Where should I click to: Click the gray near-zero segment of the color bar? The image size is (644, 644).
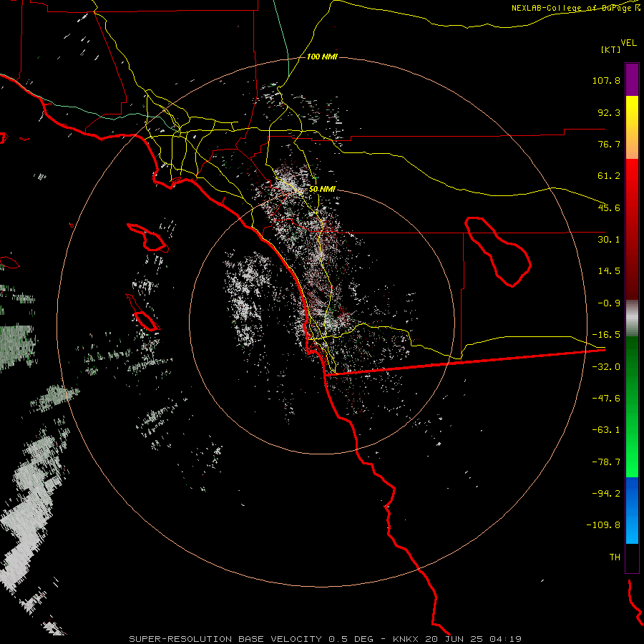click(x=632, y=318)
